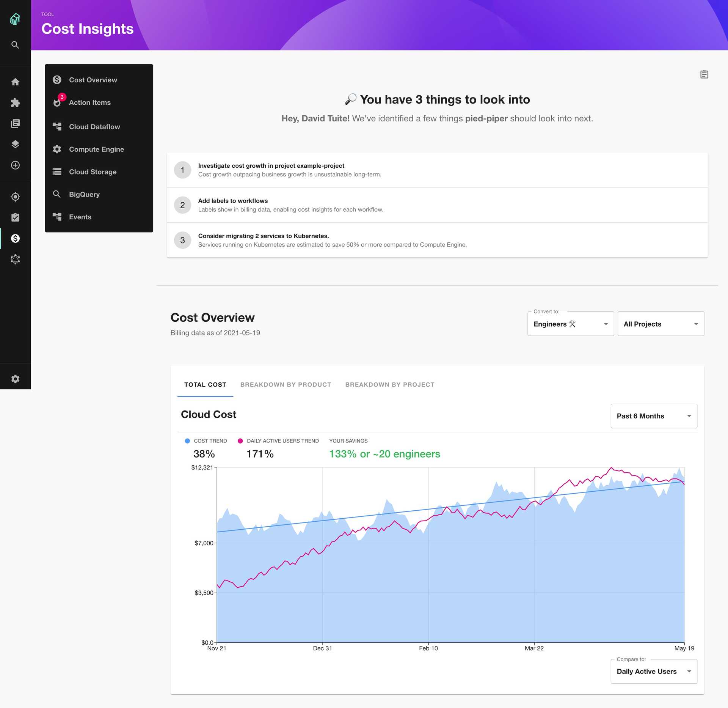Screen dimensions: 728x708
Task: Select the Cost Insights dollar sidebar icon
Action: tap(15, 238)
